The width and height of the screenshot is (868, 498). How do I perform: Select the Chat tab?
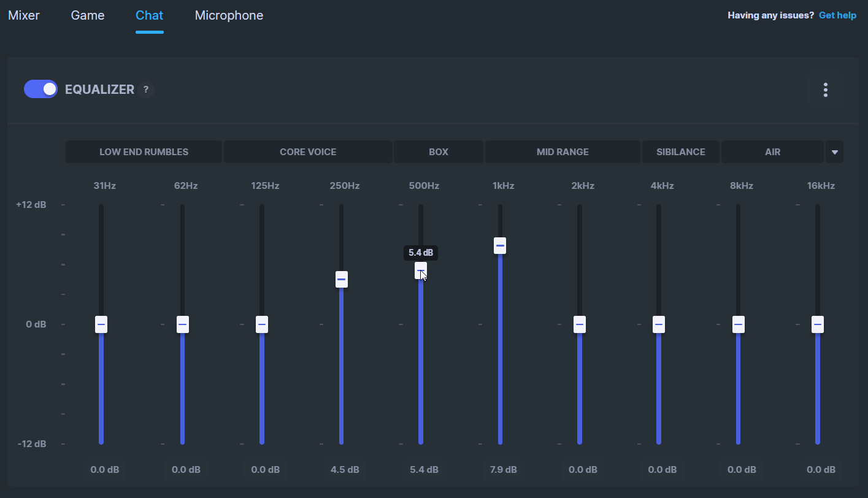tap(149, 15)
